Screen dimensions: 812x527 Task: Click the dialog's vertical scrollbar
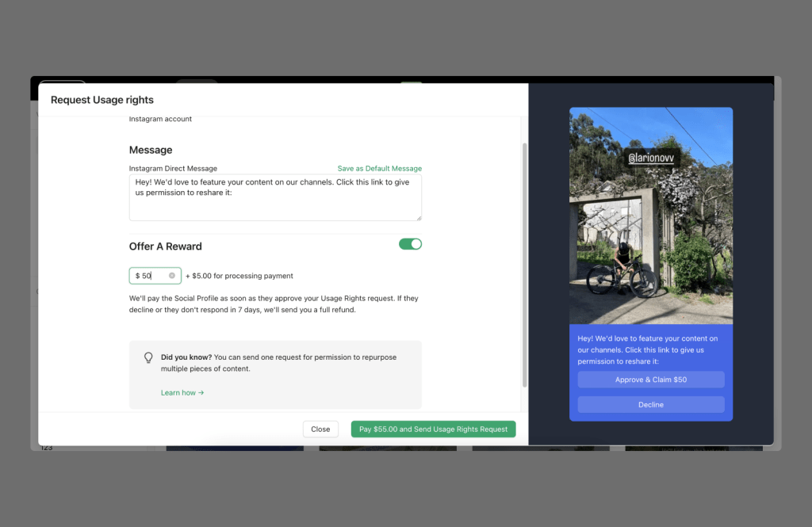[523, 262]
